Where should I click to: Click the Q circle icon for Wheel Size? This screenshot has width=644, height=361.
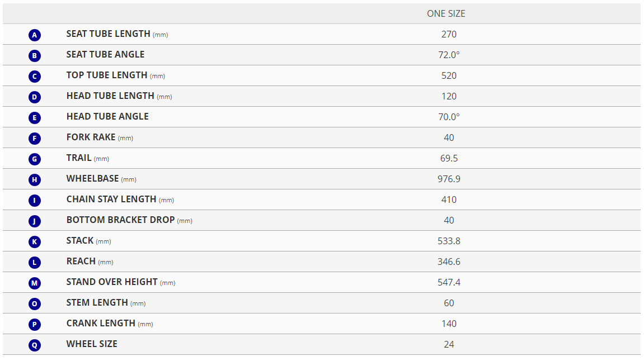point(35,345)
